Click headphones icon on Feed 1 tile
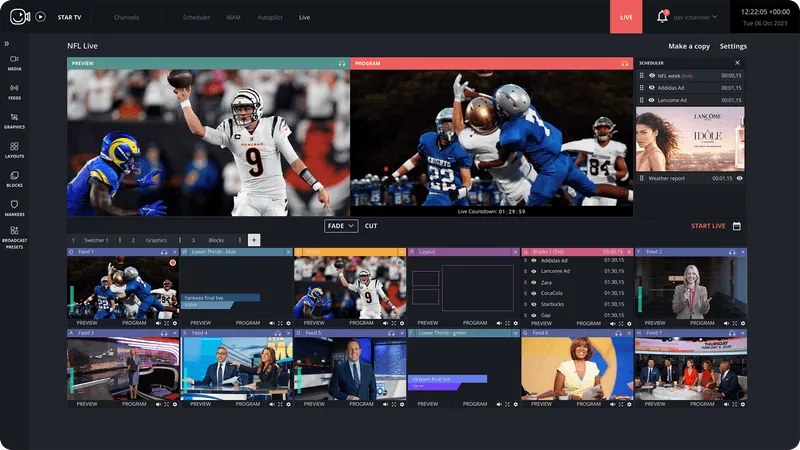Screen dimensions: 800x450 point(164,252)
